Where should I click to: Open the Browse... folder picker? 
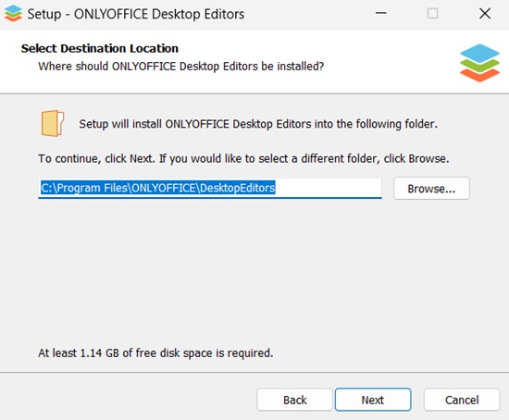click(x=431, y=188)
